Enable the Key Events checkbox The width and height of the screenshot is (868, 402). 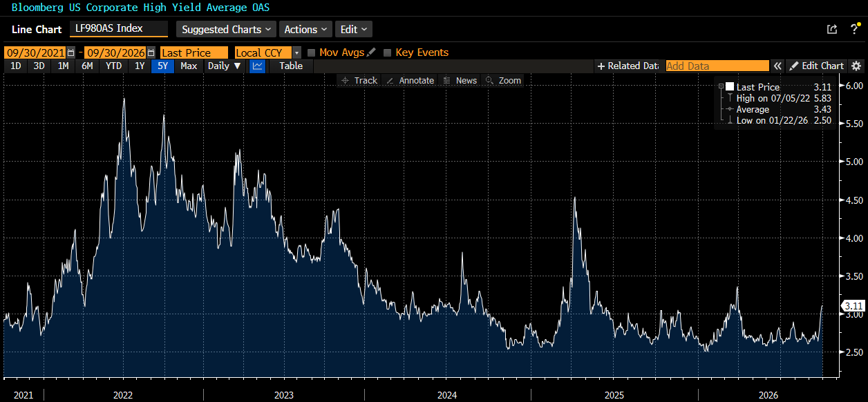click(388, 52)
